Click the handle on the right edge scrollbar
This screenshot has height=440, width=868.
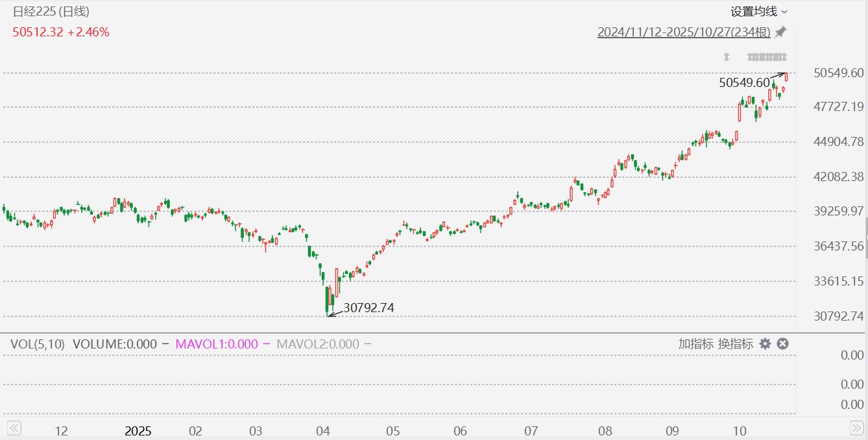pos(866,228)
